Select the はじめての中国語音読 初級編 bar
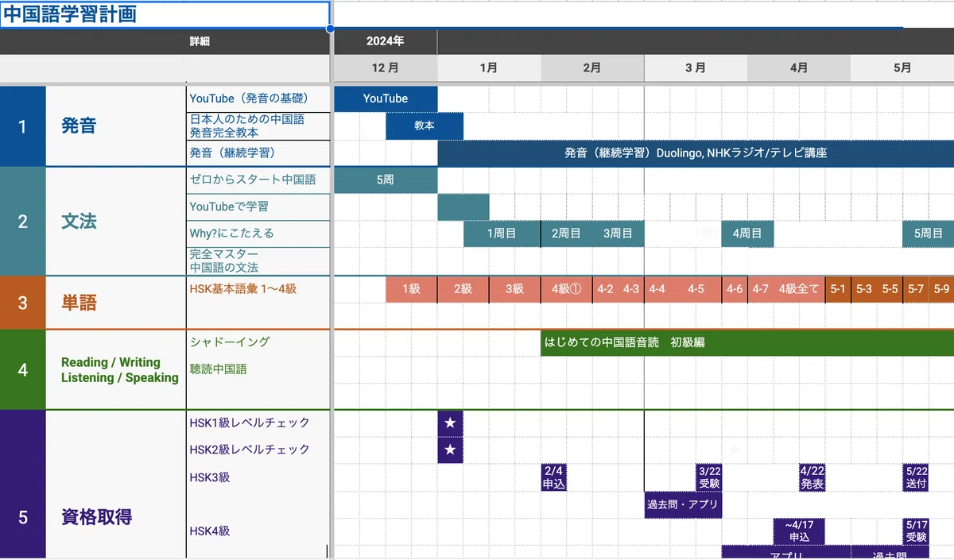 pyautogui.click(x=747, y=343)
